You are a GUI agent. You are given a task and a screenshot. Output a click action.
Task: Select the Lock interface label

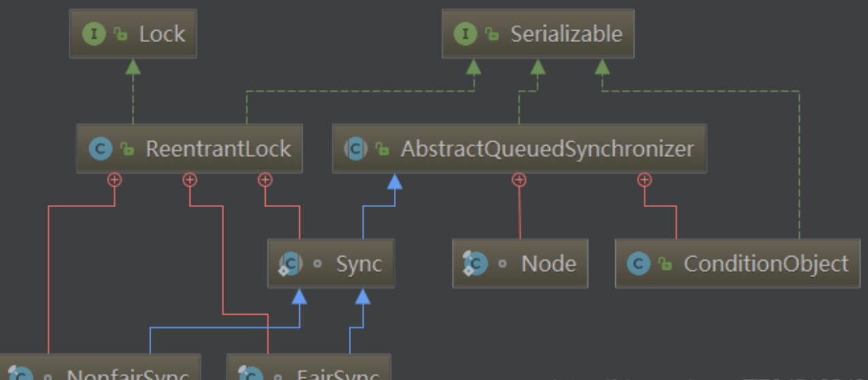point(162,34)
